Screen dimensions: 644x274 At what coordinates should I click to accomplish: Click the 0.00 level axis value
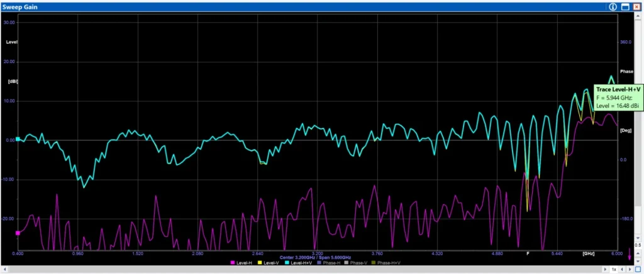pyautogui.click(x=10, y=140)
